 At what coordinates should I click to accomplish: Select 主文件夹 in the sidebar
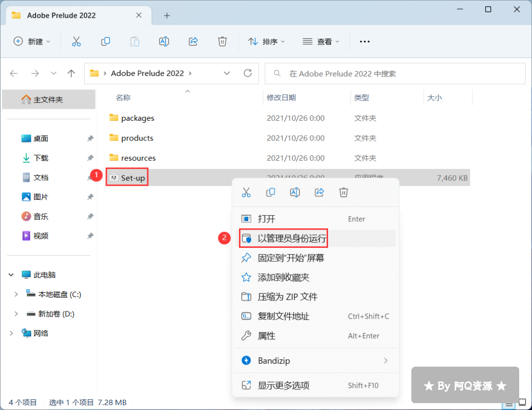[x=48, y=100]
